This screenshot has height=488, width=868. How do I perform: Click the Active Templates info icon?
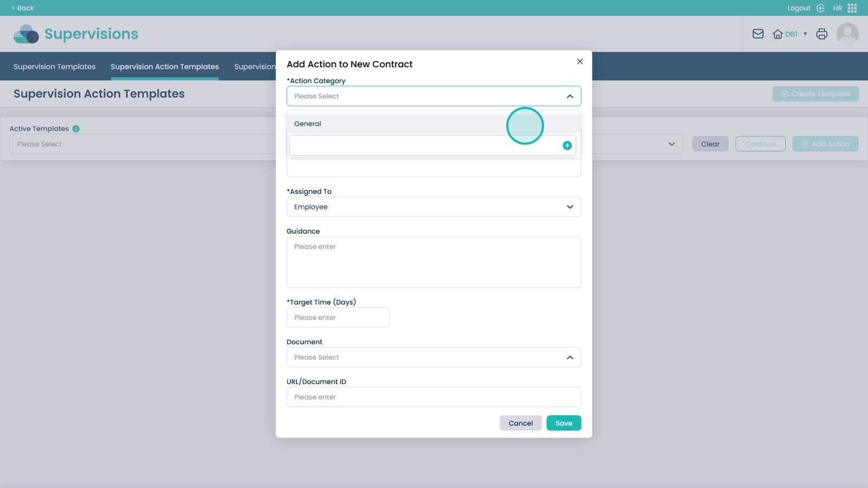click(76, 129)
